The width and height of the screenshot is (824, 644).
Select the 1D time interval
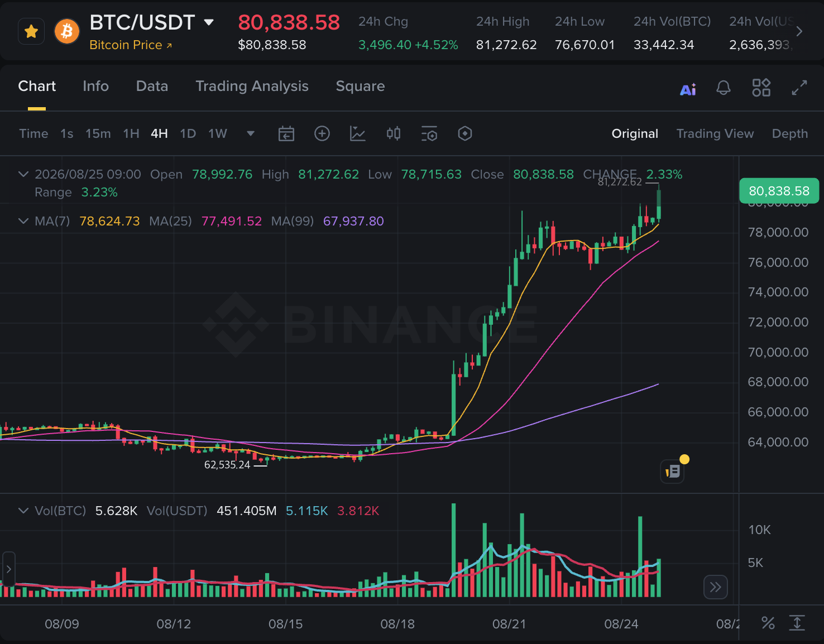pos(188,133)
